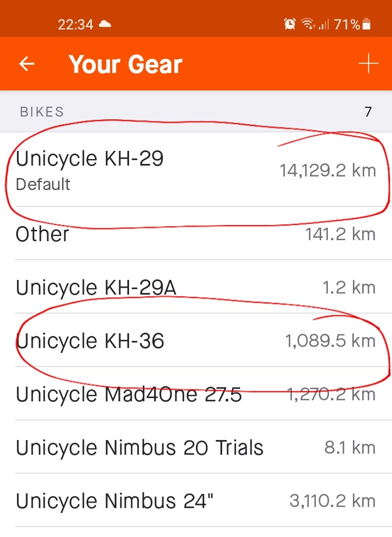The height and width of the screenshot is (537, 392).
Task: Tap the cloud weather status icon
Action: (105, 24)
